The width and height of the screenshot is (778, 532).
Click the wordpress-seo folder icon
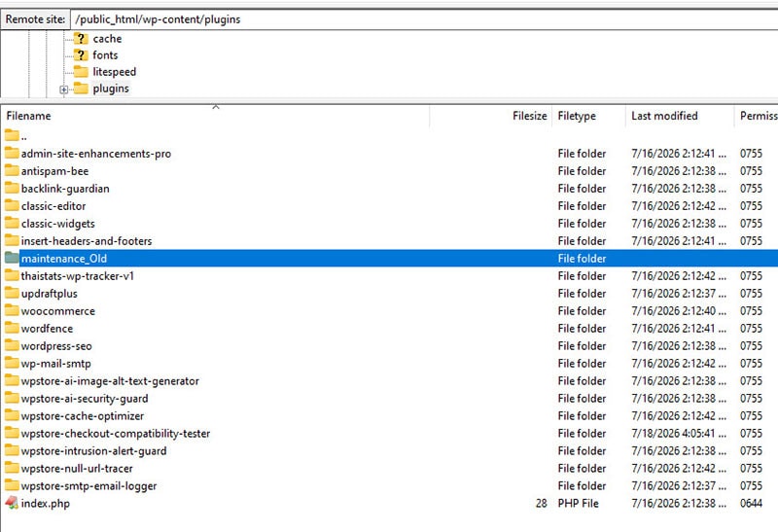12,345
